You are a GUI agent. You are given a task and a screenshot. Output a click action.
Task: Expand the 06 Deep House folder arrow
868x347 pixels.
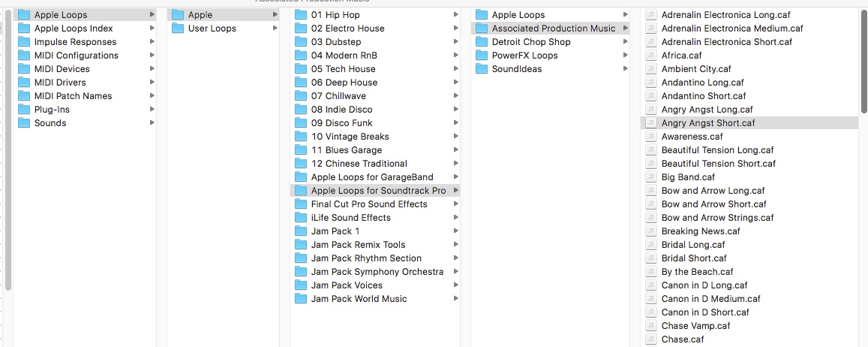click(455, 82)
